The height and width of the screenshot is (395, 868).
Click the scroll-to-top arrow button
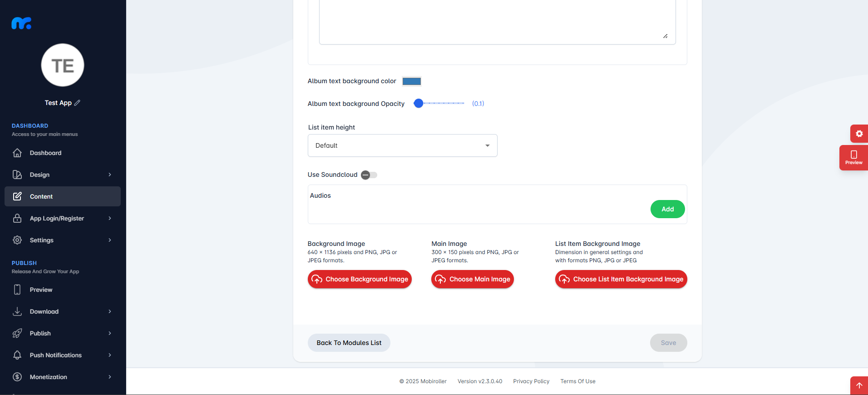(x=859, y=385)
